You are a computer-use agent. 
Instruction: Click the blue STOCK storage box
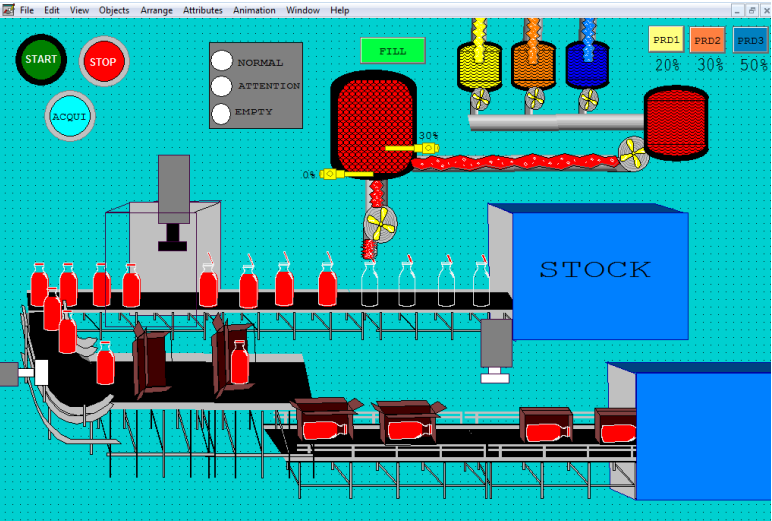(597, 270)
